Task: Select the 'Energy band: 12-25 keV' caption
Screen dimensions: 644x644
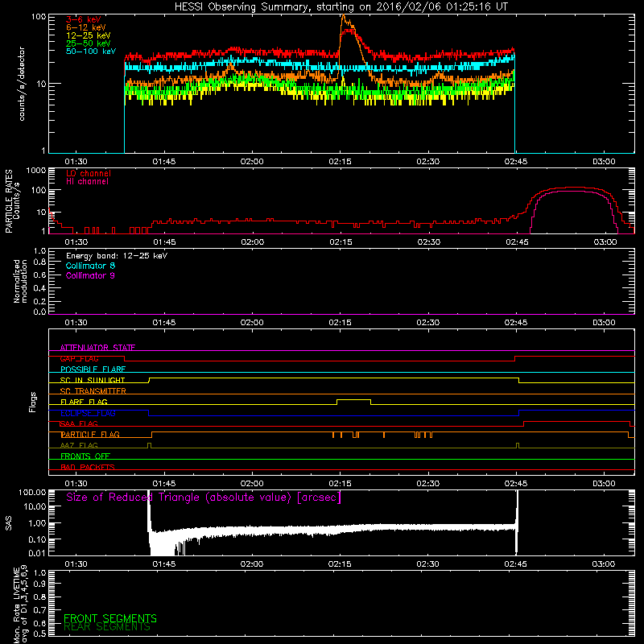Action: click(x=117, y=256)
